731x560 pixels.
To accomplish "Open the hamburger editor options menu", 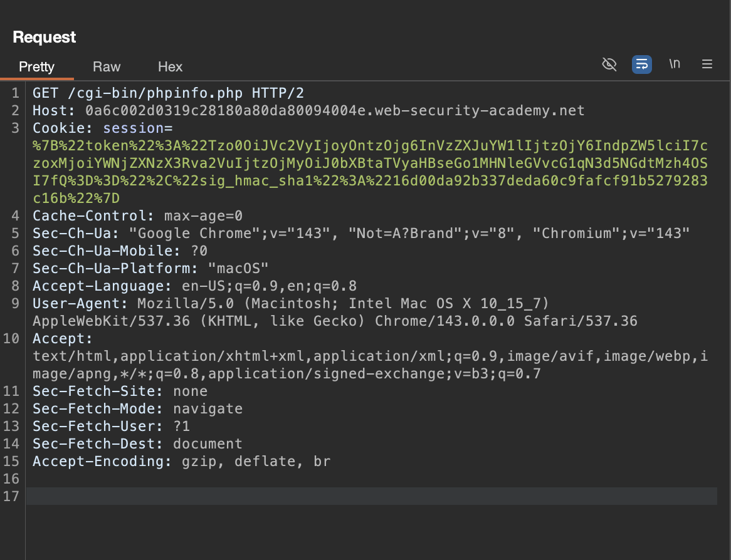I will click(x=707, y=64).
